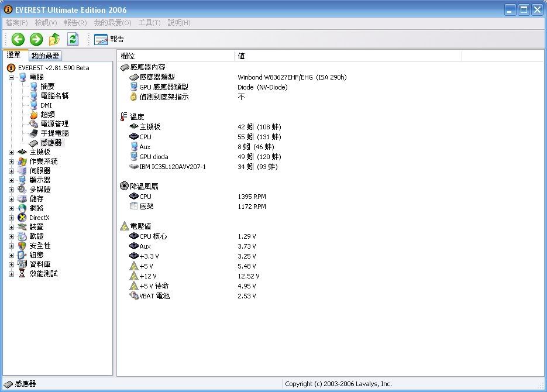Click the 儲存 storage icon
547x392 pixels.
22,199
